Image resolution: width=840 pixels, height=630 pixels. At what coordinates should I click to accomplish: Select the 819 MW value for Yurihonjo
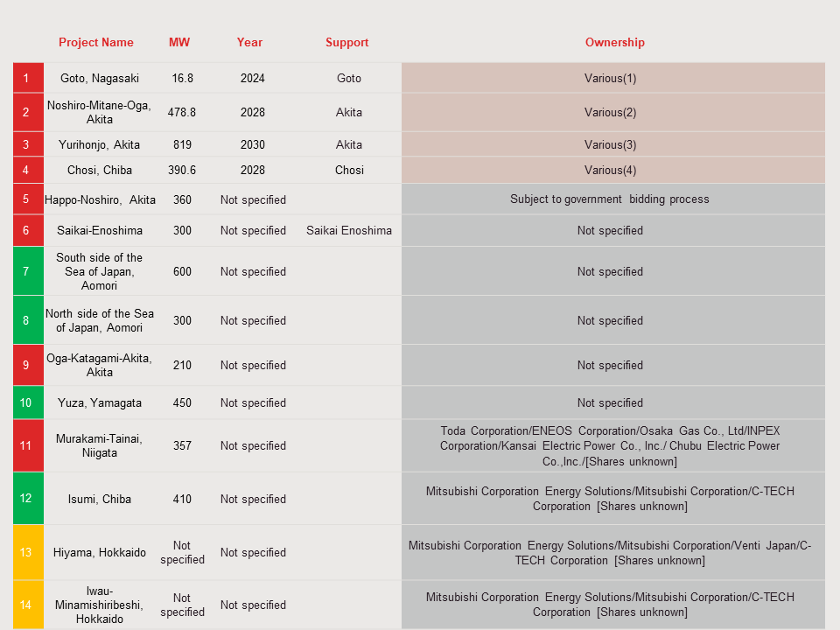pyautogui.click(x=182, y=144)
